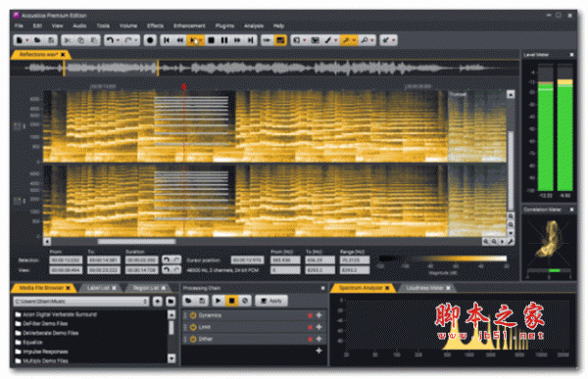Click the envelope-shaped toolbar icon
Screen dimensions: 588x379
tap(316, 40)
